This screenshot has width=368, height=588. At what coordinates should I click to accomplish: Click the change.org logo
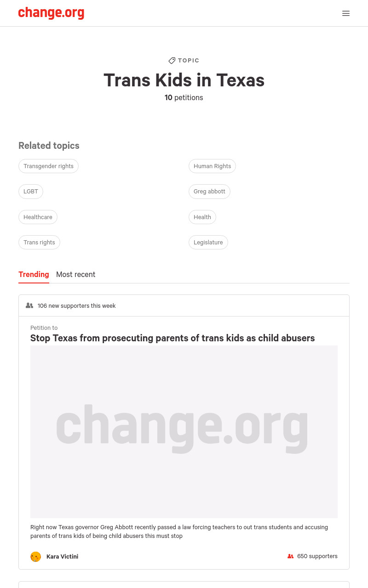51,13
